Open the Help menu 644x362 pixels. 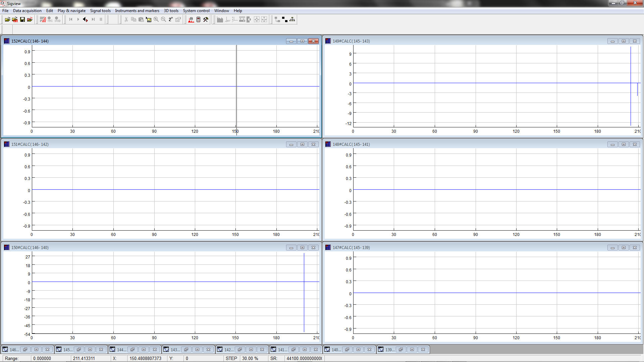tap(238, 11)
